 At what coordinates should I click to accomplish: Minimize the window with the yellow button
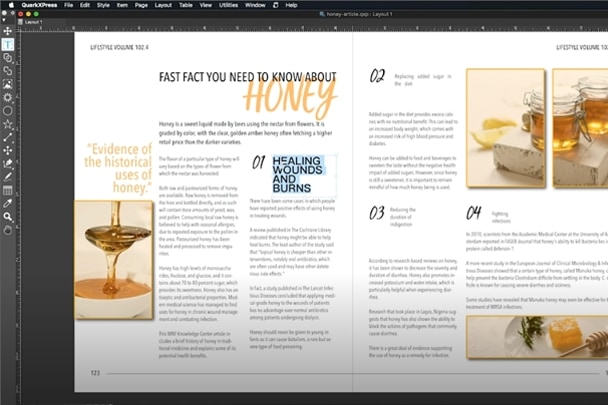(28, 14)
